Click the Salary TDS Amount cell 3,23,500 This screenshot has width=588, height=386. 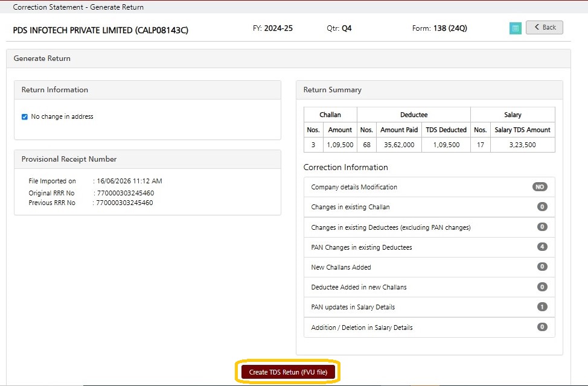(x=522, y=145)
